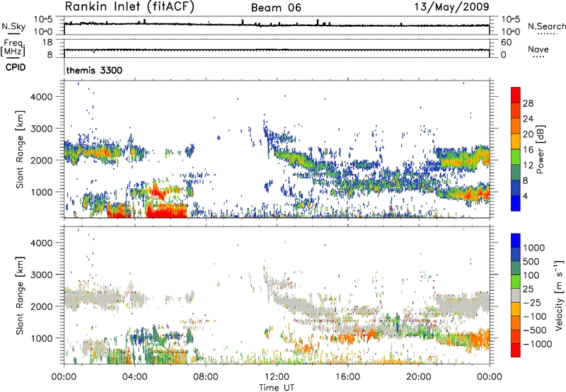
Task: Click the red high-power echo near 05:00 UT
Action: pos(166,210)
